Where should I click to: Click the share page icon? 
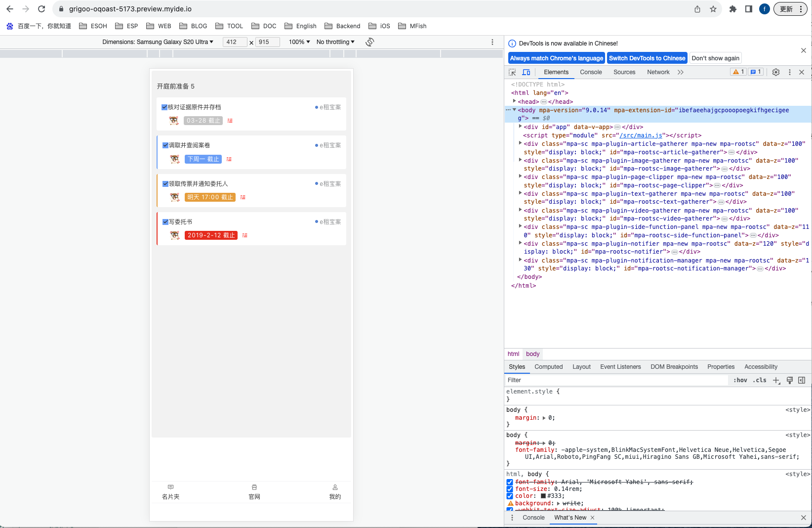click(x=697, y=9)
